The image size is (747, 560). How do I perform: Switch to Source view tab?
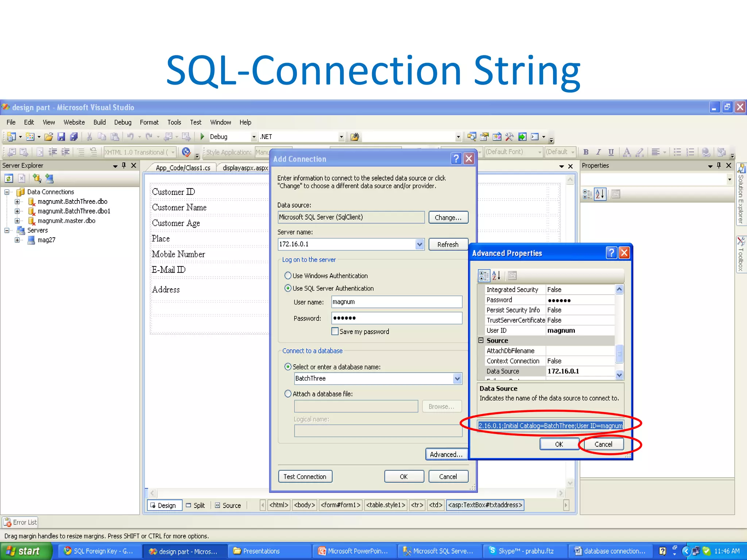[x=228, y=505]
